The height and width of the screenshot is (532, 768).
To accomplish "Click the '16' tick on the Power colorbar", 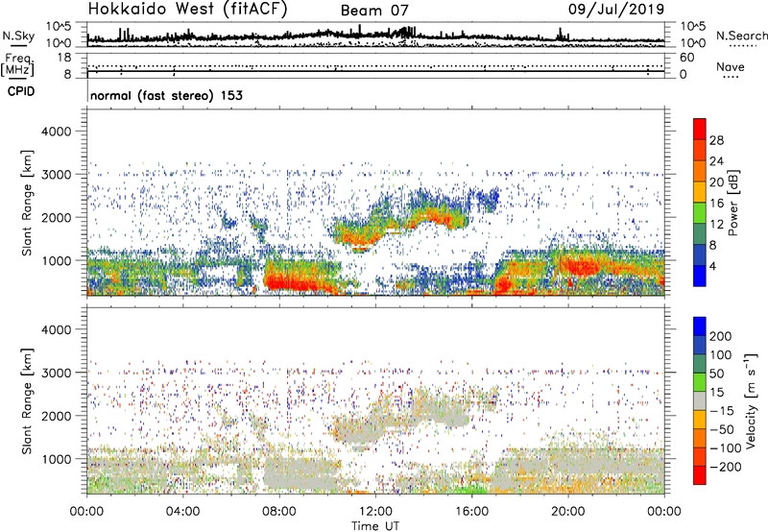I will pyautogui.click(x=716, y=204).
